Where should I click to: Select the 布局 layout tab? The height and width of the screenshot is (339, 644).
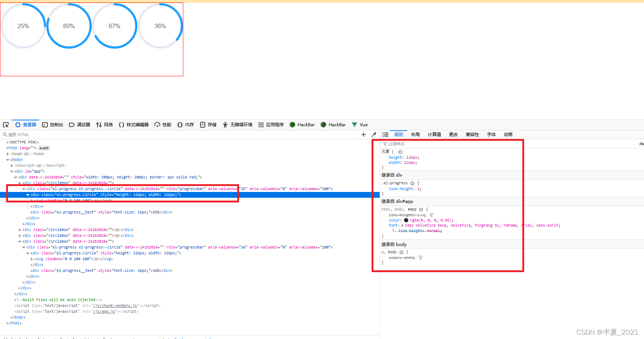tap(415, 135)
